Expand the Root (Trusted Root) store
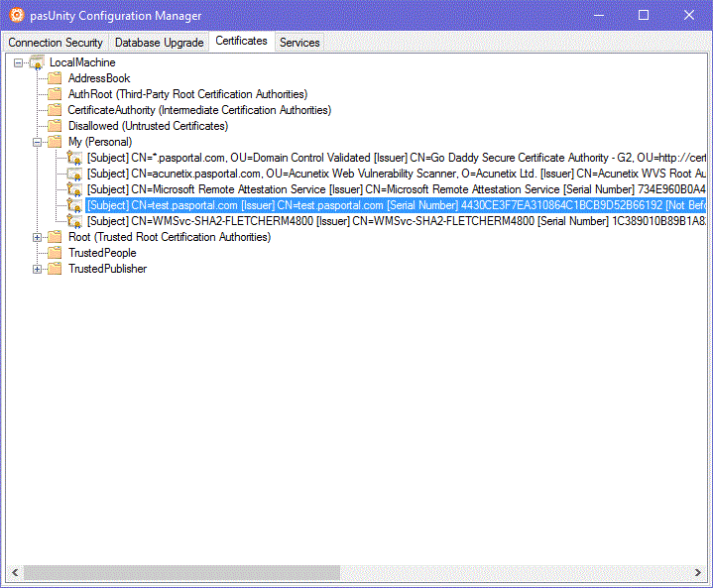713x588 pixels. tap(38, 237)
